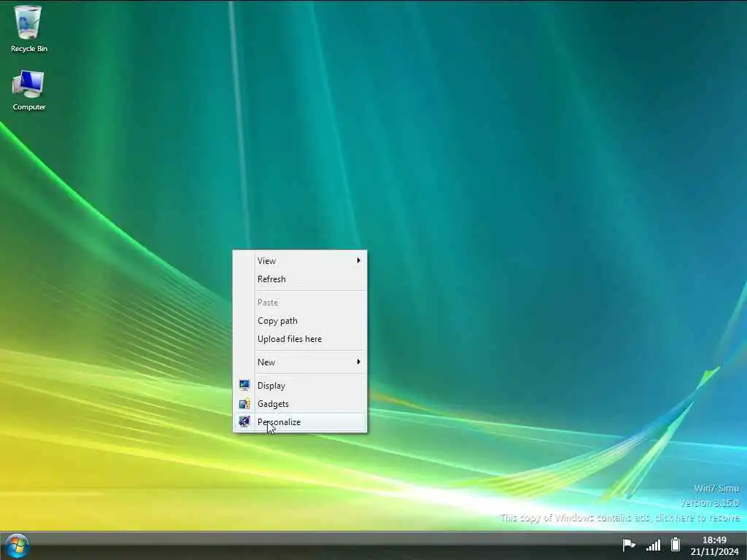Click the Display monitor icon in menu
747x560 pixels.
(x=244, y=385)
